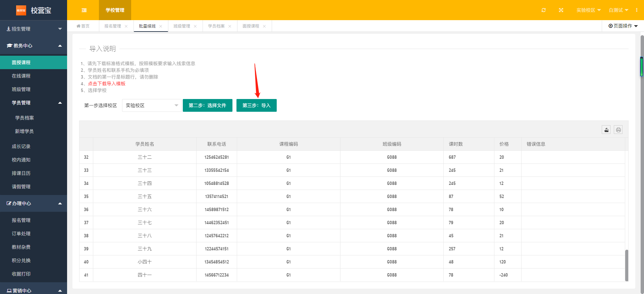This screenshot has height=294, width=644.
Task: Expand 招生管理 sidebar section
Action: [34, 29]
